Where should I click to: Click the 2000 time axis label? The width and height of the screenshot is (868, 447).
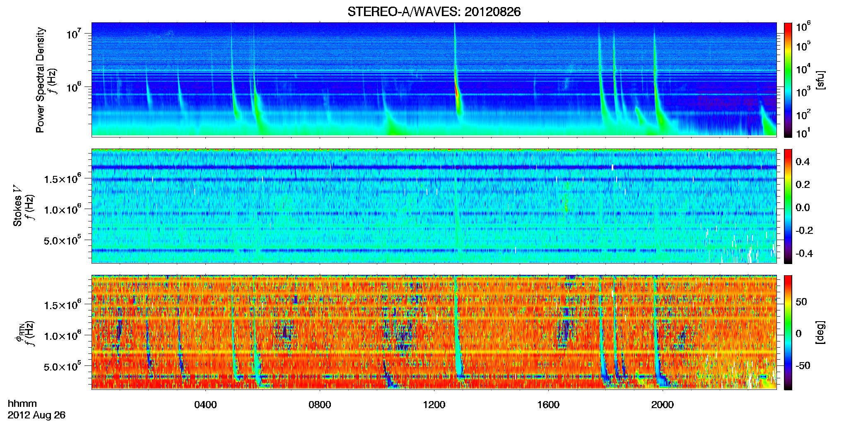(663, 405)
